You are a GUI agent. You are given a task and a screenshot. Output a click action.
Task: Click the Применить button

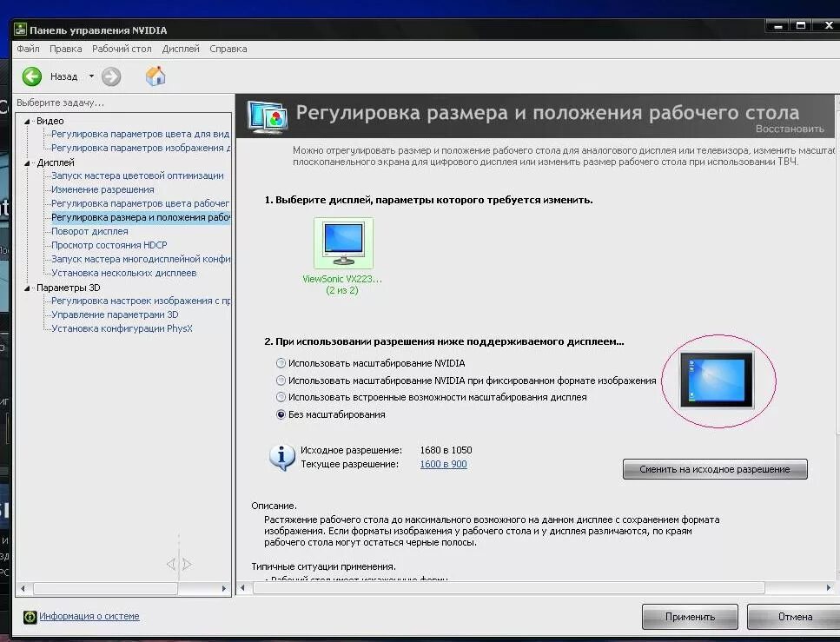coord(690,617)
